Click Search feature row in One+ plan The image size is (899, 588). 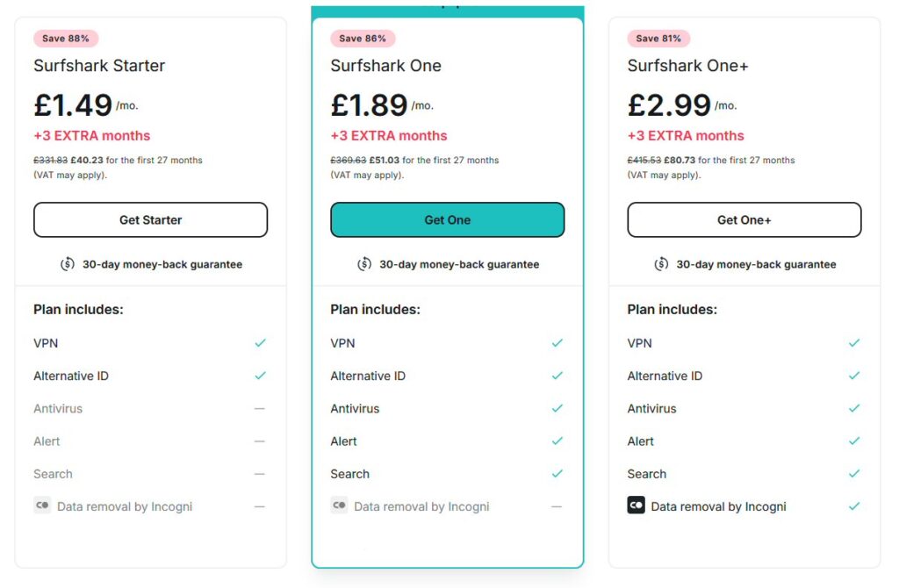[x=744, y=474]
